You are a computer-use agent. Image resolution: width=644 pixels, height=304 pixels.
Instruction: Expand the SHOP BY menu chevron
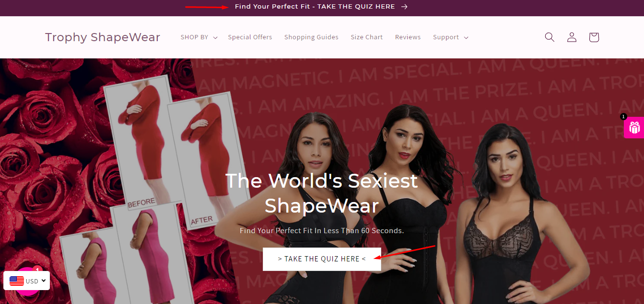(215, 37)
